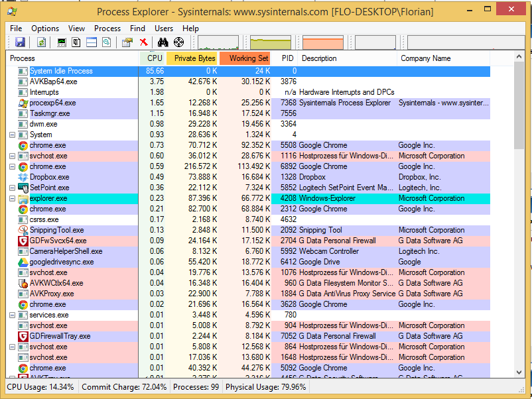
Task: Click the SetPoint.exe keyboard icon
Action: point(23,188)
